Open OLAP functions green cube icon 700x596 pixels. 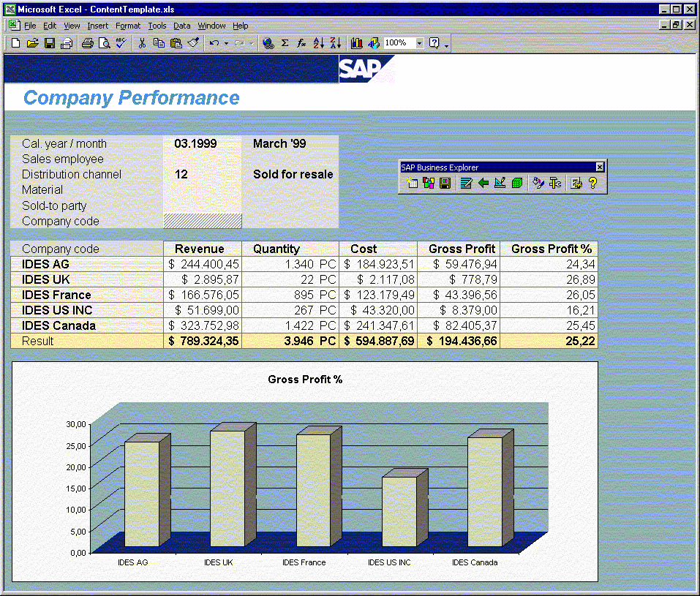click(x=517, y=183)
